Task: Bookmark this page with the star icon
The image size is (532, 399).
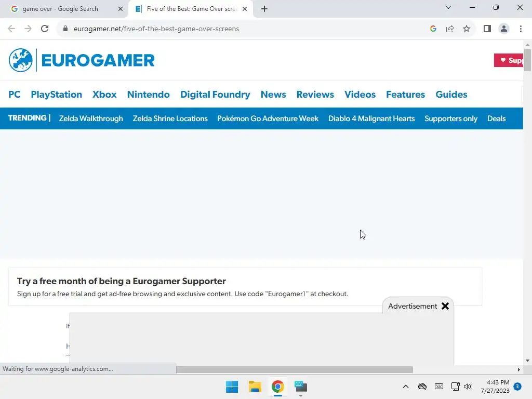Action: 467,29
